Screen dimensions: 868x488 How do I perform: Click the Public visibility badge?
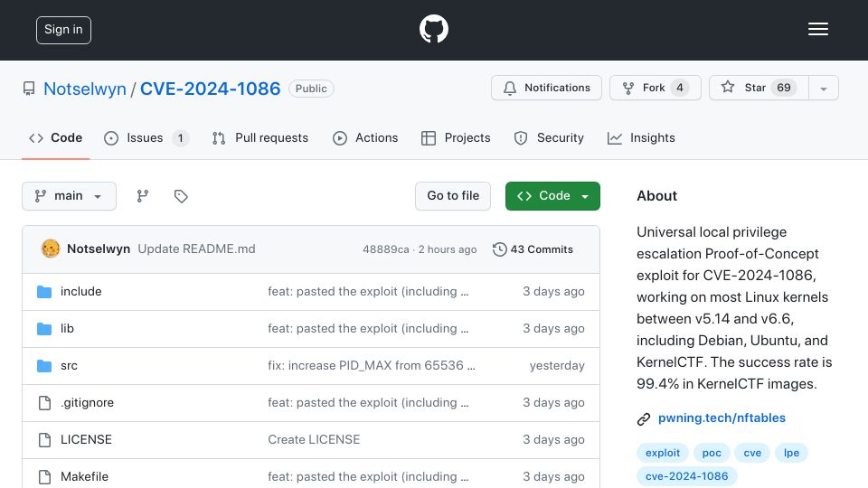tap(311, 89)
